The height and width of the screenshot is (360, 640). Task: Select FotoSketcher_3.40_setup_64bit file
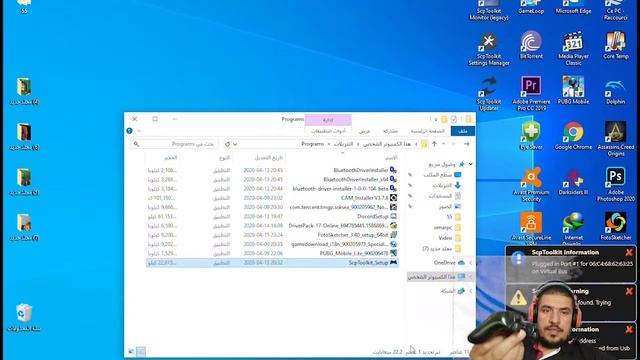point(272,235)
